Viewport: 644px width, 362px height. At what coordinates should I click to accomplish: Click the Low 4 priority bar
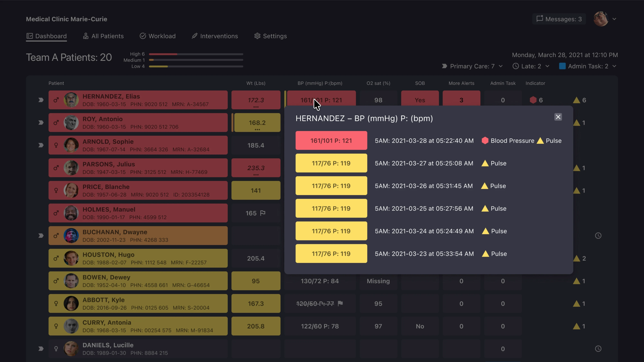click(x=196, y=66)
